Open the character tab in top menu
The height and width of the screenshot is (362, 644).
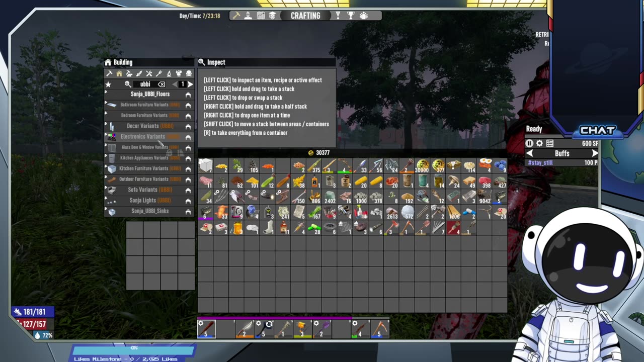248,16
